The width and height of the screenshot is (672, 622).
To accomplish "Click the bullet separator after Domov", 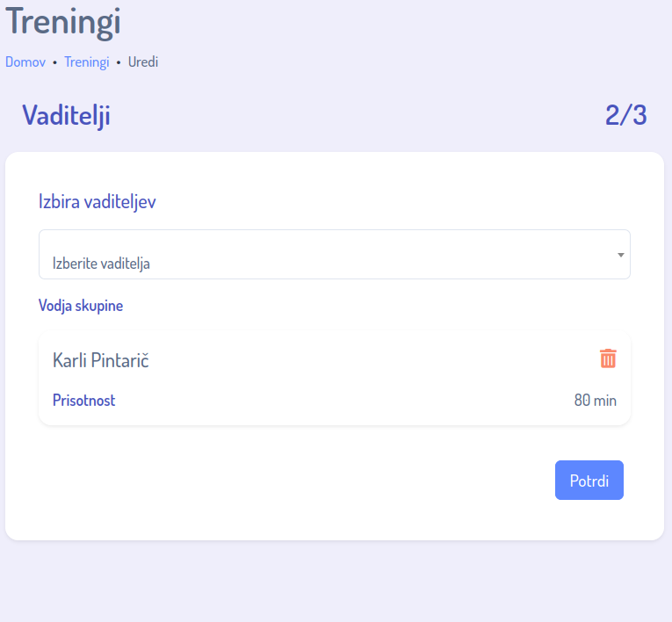I will coord(54,63).
